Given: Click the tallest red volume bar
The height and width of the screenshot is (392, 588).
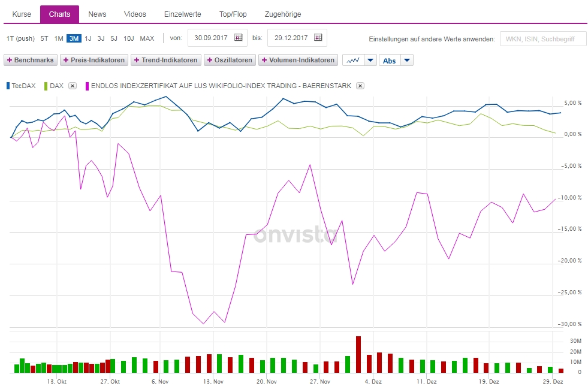Looking at the screenshot, I should [x=358, y=354].
